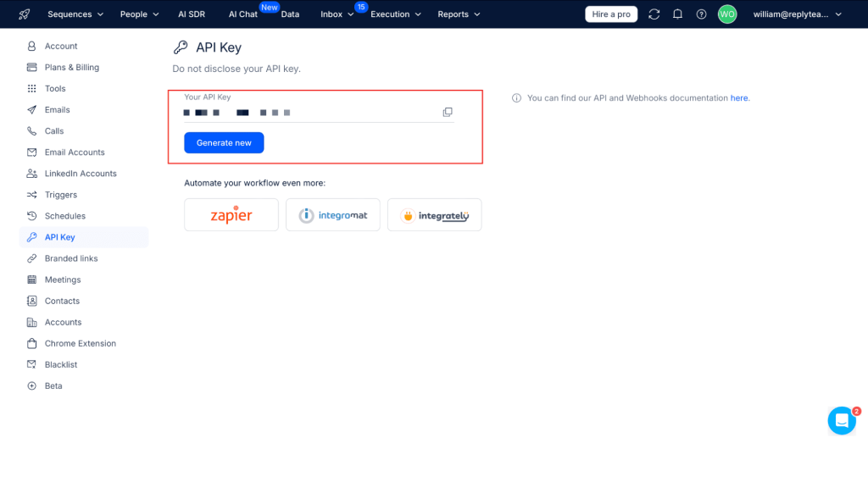Screen dimensions: 868x482
Task: Open Accounts in the sidebar
Action: point(63,322)
